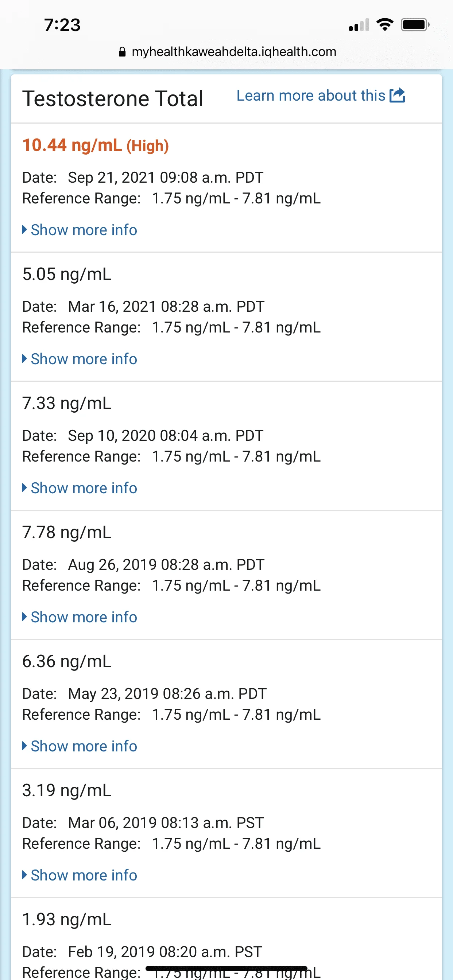Tap the 7.33 ng/mL result value

67,403
